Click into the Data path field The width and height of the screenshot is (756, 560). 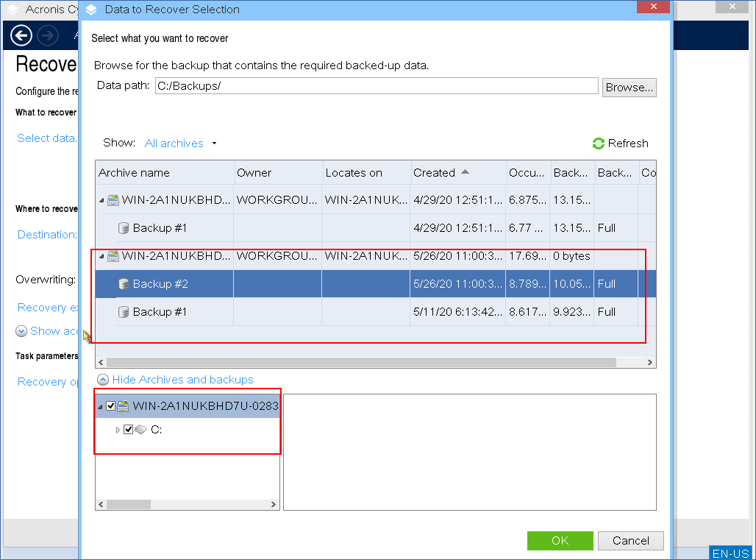click(x=377, y=86)
